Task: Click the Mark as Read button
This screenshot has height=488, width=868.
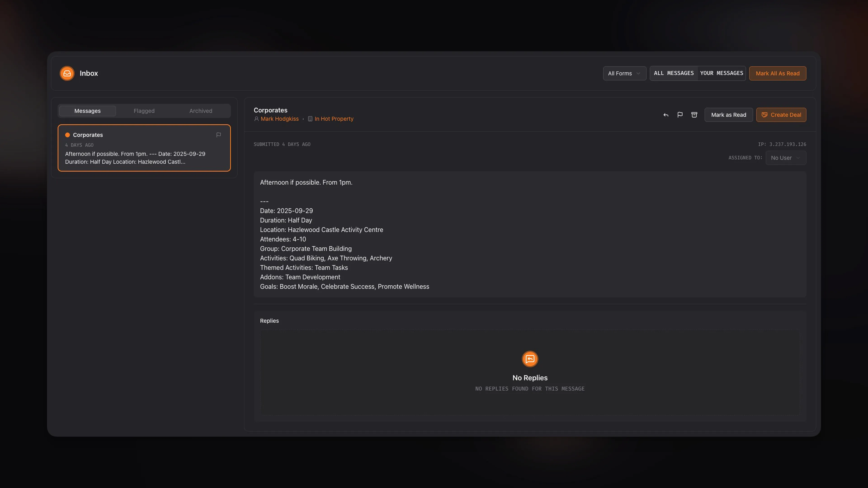Action: pos(729,115)
